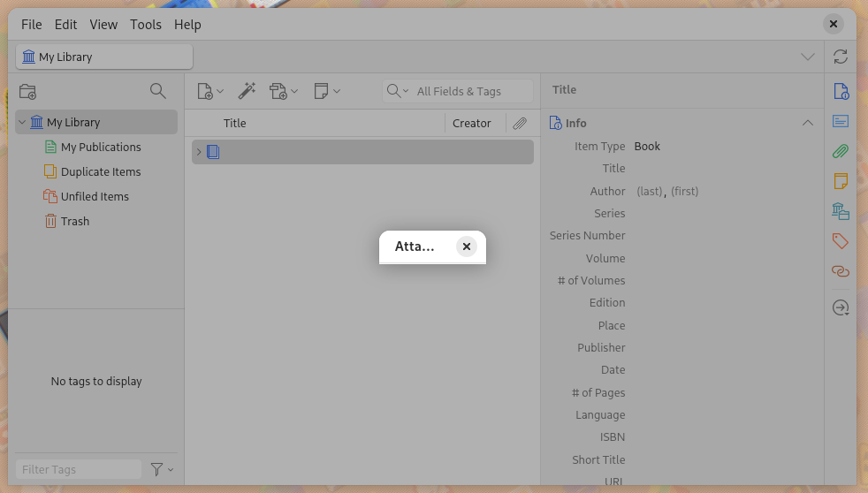This screenshot has height=493, width=868.
Task: Focus the Filter Tags input
Action: (x=79, y=469)
